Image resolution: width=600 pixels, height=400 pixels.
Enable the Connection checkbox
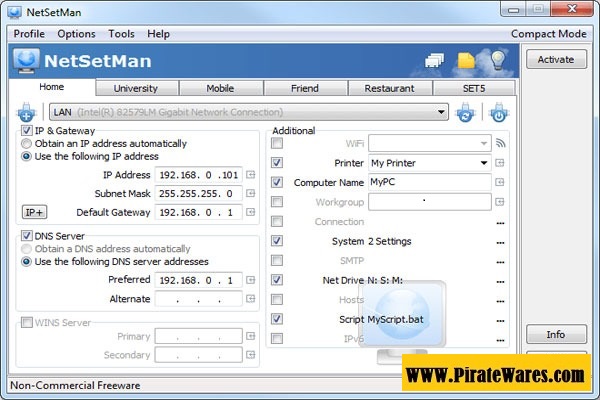point(277,221)
